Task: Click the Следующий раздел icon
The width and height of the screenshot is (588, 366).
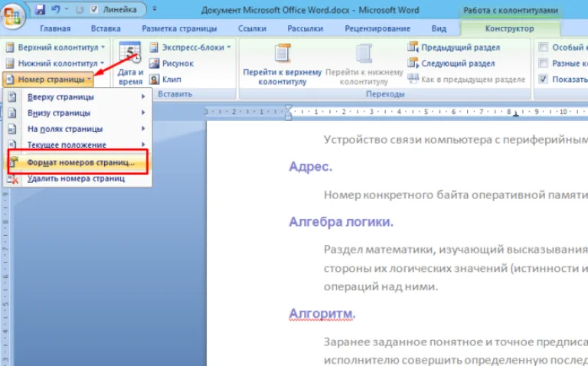Action: 413,64
